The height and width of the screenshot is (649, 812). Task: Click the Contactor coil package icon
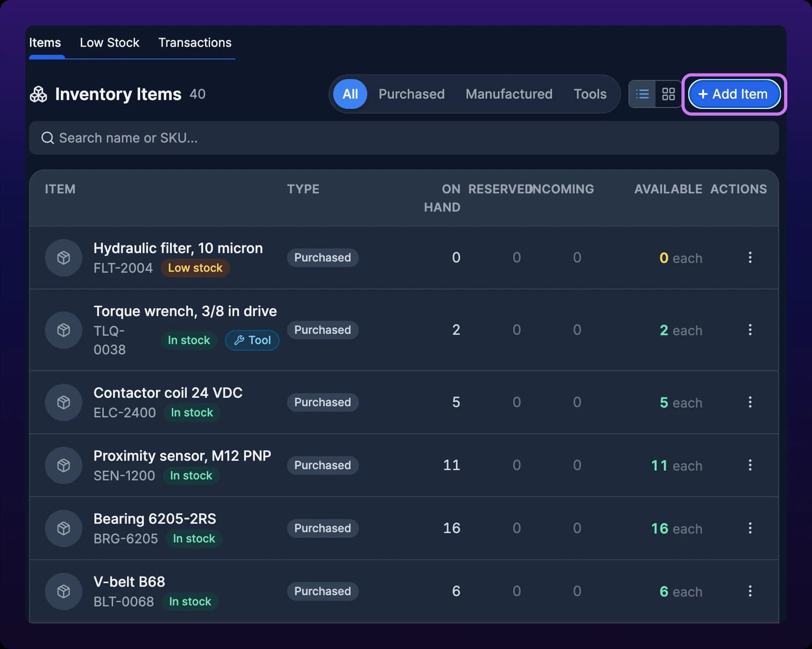[63, 402]
